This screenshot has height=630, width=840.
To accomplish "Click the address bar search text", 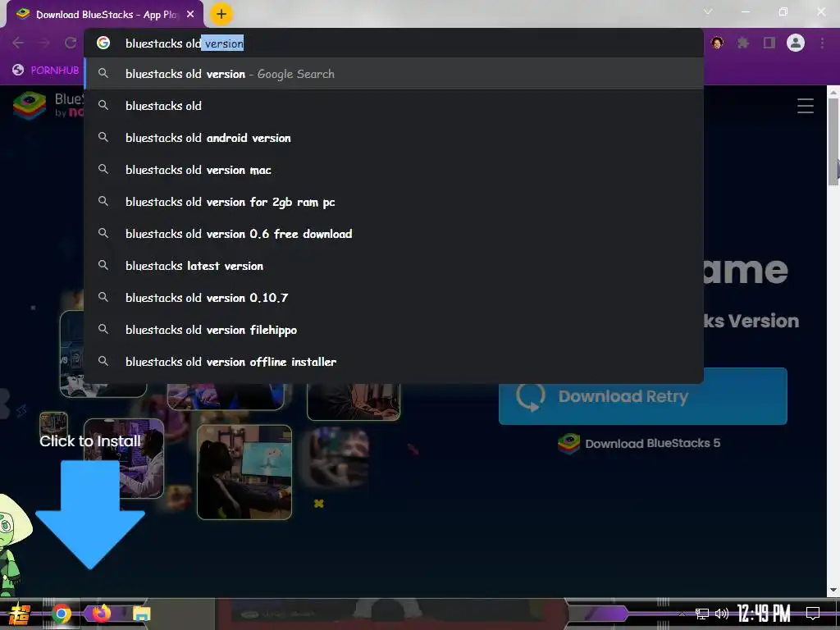I will point(185,43).
